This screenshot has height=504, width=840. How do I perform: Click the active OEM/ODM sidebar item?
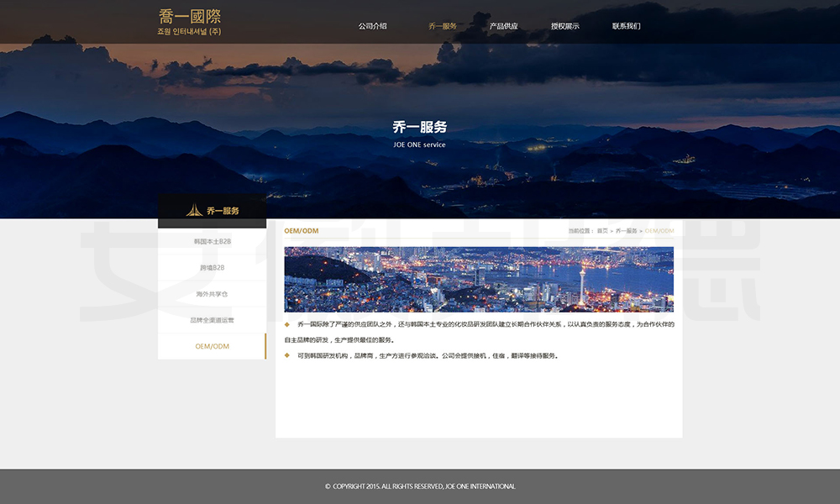[212, 346]
